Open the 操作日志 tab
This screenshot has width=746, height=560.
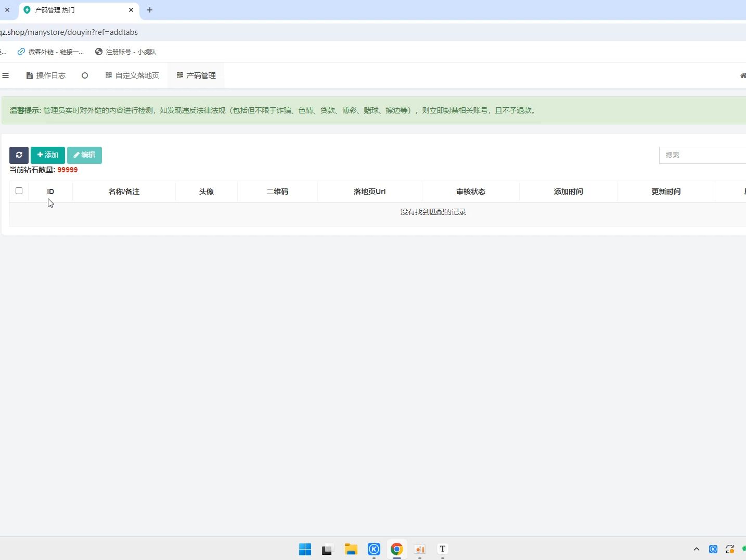coord(46,75)
